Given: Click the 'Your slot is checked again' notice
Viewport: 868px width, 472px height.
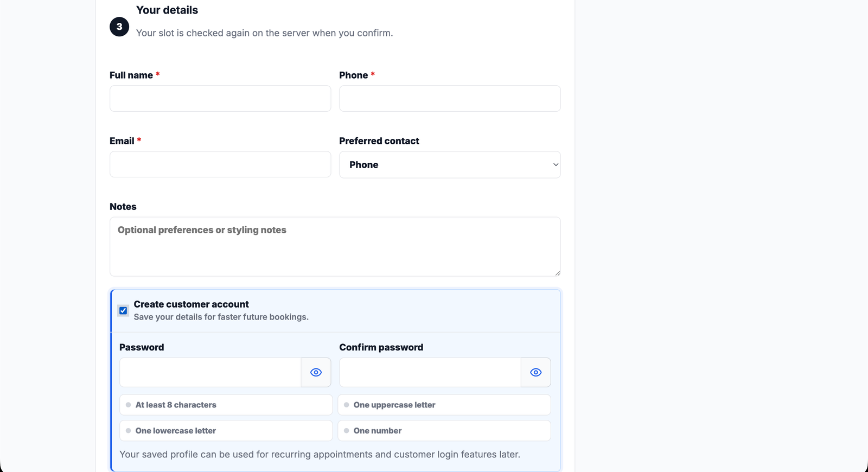Looking at the screenshot, I should [x=264, y=33].
